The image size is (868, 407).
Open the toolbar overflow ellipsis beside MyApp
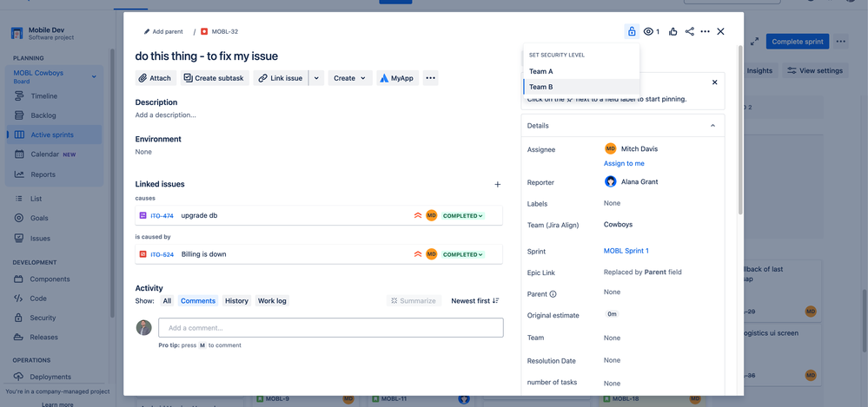click(x=431, y=78)
